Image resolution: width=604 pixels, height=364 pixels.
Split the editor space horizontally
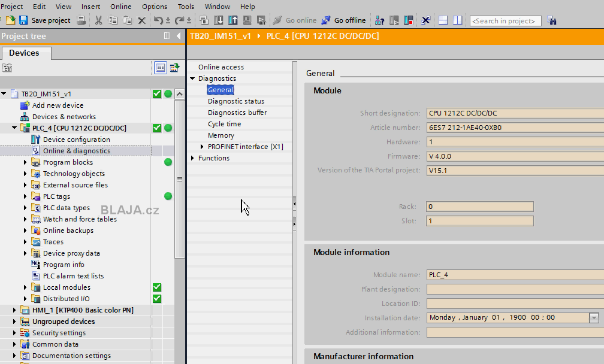443,20
